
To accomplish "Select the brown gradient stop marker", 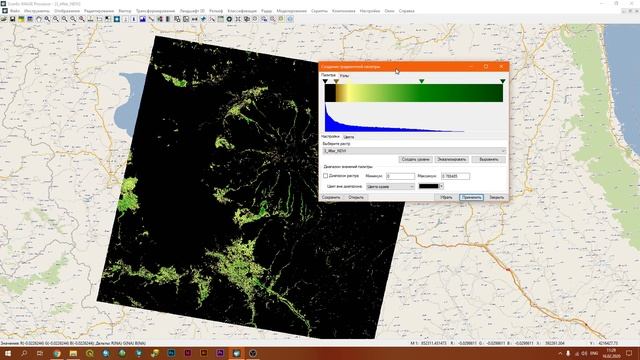I will click(336, 82).
